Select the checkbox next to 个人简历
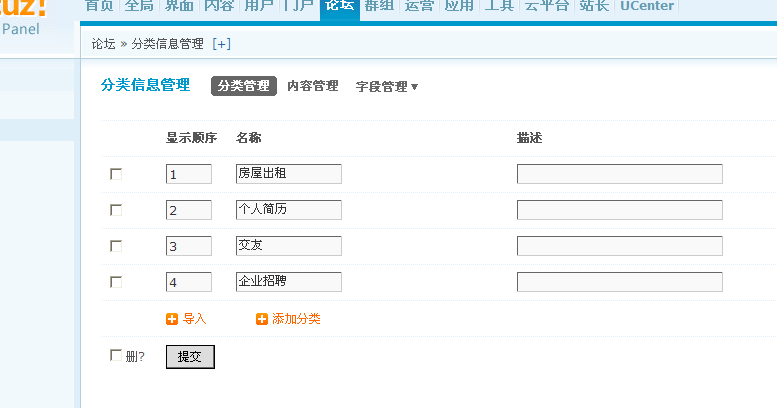The width and height of the screenshot is (777, 408). [116, 210]
